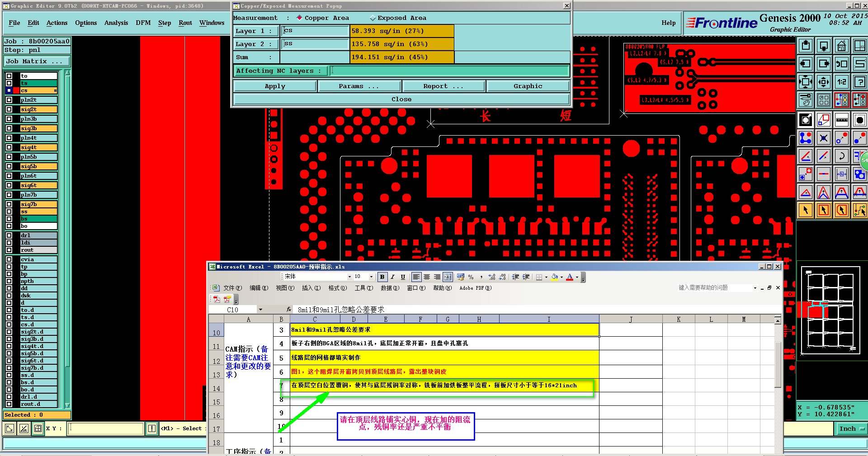Click the X-marked delete point icon
Viewport: 868px width, 456px height.
824,138
